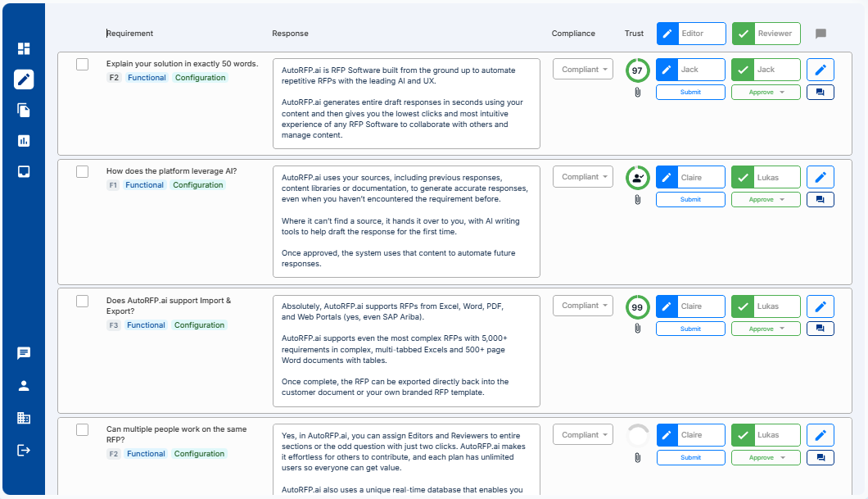This screenshot has height=499, width=868.
Task: Click attachment paperclip for Import & Export row
Action: pyautogui.click(x=638, y=329)
